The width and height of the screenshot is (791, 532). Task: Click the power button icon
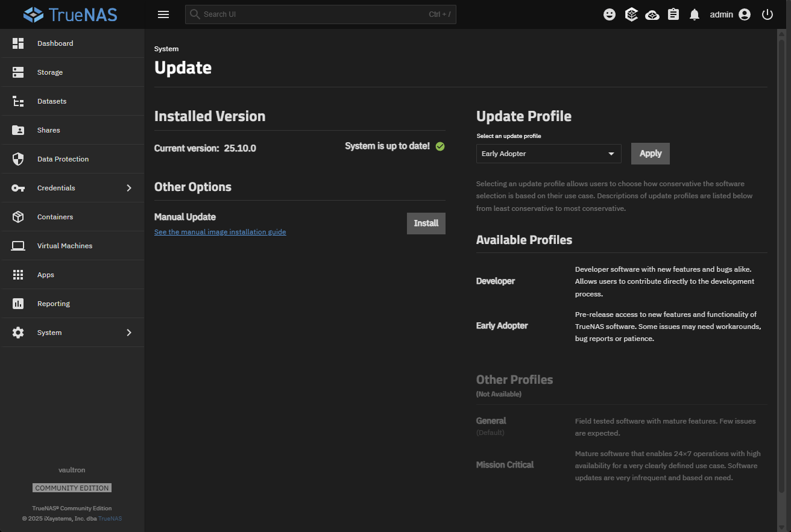767,14
